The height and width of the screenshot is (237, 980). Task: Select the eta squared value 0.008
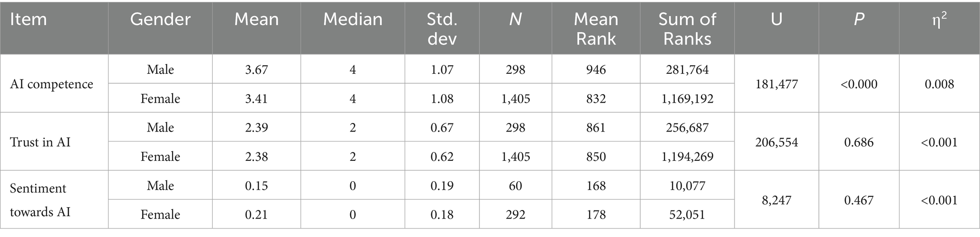click(939, 84)
